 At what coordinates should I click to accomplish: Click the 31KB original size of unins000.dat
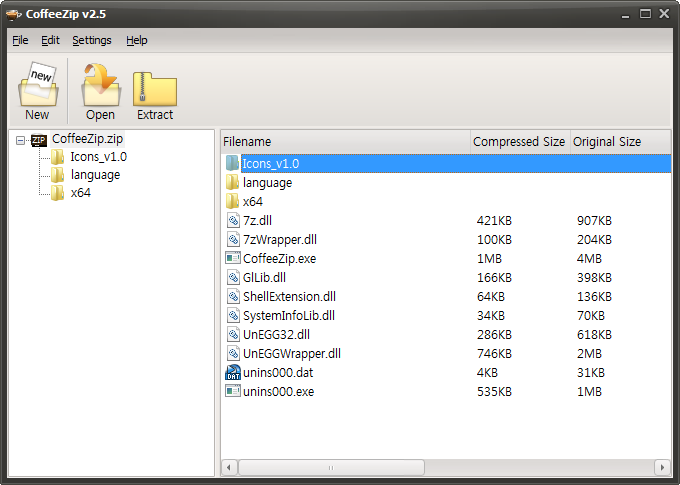click(591, 373)
